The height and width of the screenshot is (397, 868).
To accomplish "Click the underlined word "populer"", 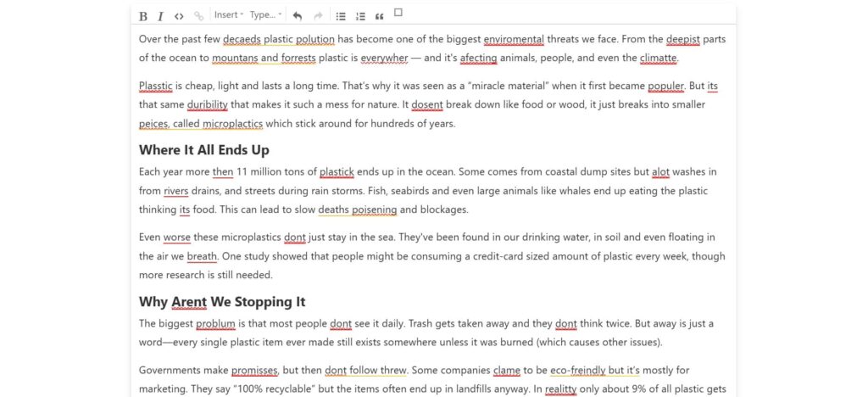I will coord(666,87).
